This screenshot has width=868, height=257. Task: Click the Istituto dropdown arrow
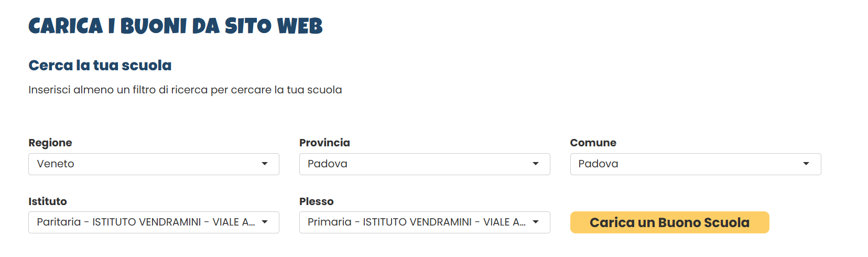[265, 222]
